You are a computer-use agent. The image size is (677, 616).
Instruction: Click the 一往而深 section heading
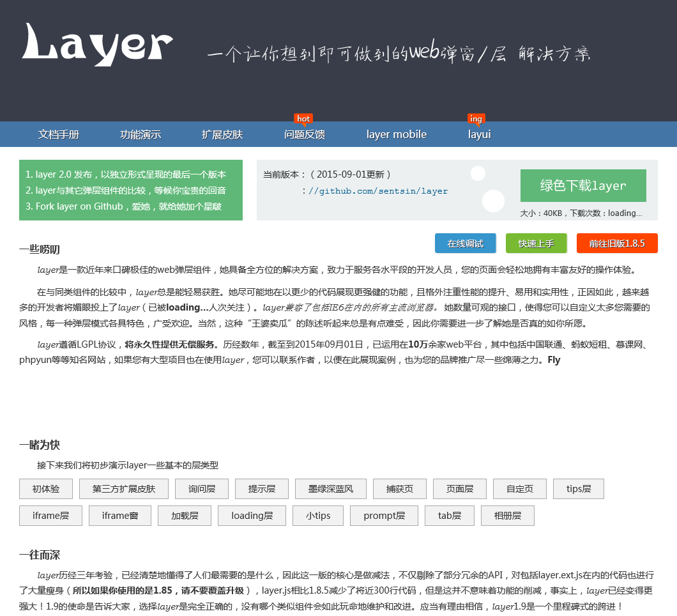click(40, 555)
